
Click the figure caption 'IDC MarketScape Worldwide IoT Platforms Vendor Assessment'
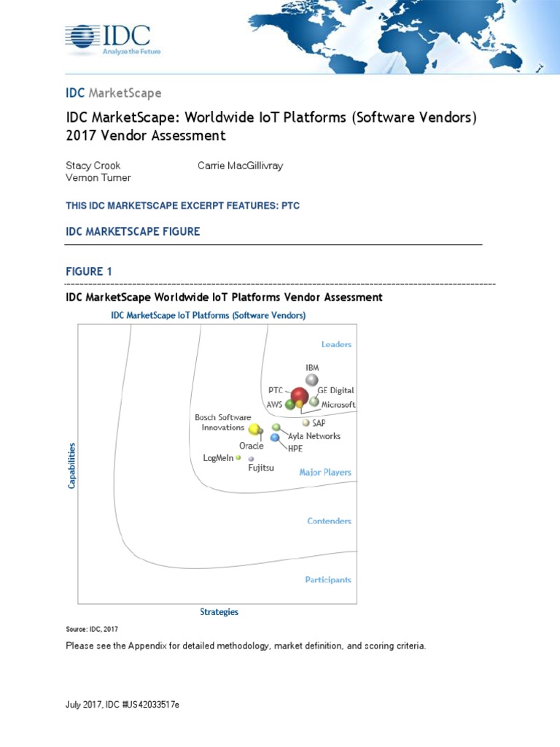coord(224,298)
